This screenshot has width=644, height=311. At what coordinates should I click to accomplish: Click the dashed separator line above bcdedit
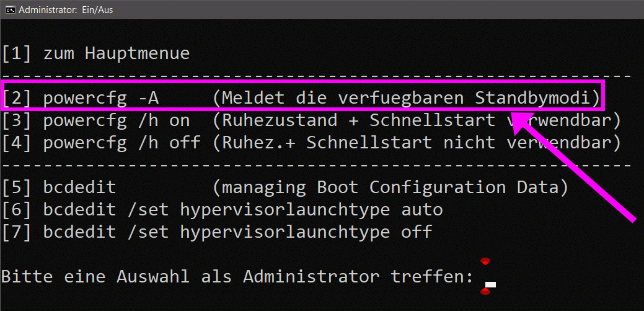tap(316, 165)
